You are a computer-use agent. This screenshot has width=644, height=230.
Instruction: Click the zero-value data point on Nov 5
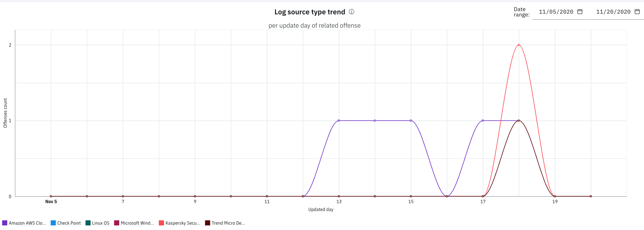(x=51, y=196)
